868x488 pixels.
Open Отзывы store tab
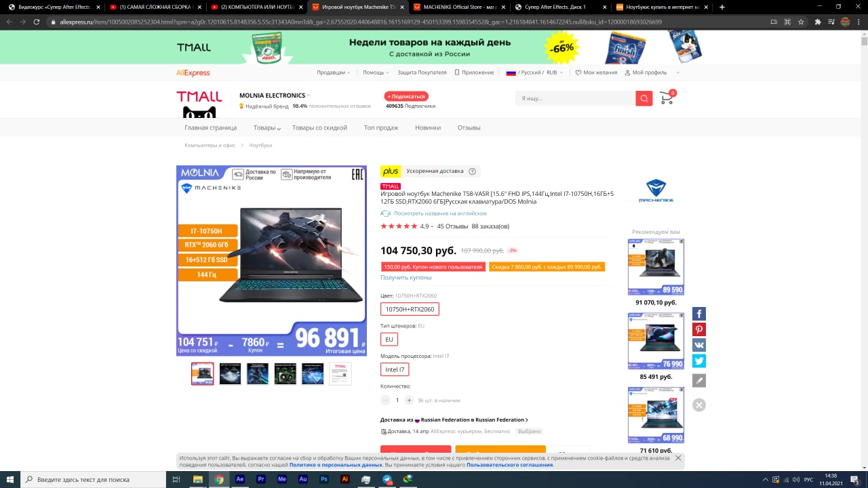coord(469,127)
